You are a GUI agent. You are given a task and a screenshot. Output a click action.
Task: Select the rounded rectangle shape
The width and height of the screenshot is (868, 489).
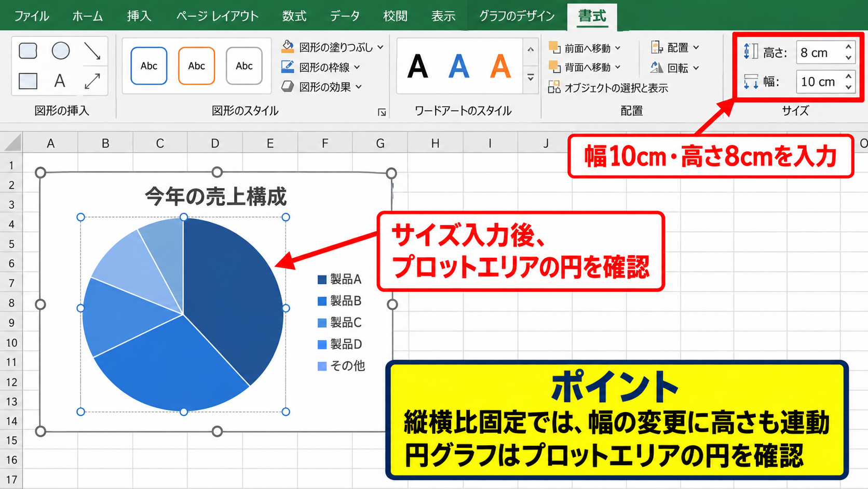tap(28, 51)
